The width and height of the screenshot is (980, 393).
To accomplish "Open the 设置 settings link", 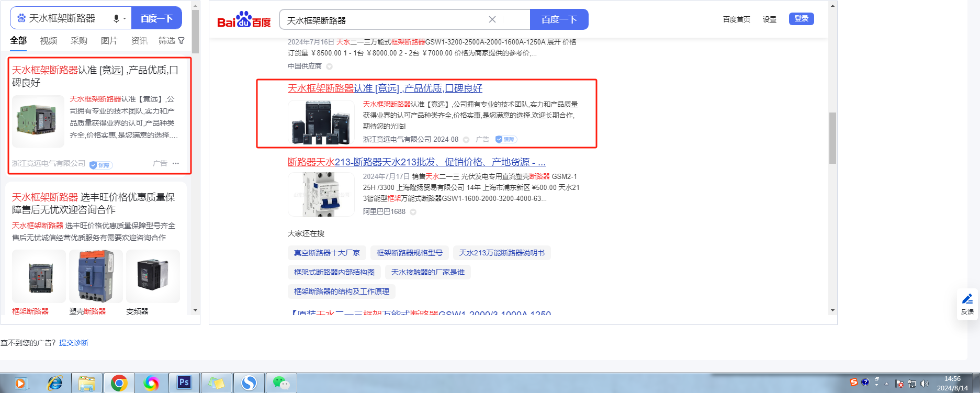I will pyautogui.click(x=770, y=19).
